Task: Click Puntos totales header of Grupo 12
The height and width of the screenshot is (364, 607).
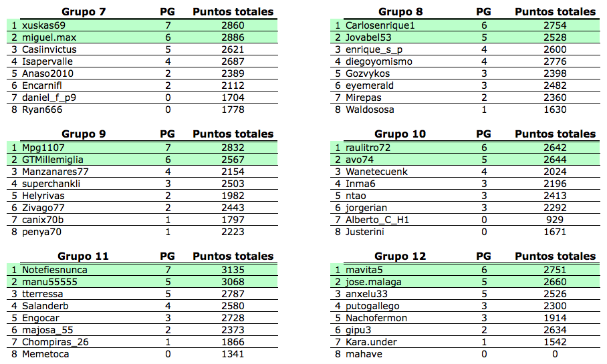Action: coord(555,256)
